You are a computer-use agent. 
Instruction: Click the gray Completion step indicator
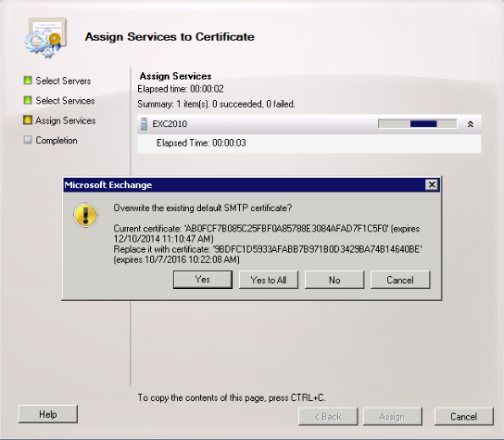(28, 140)
